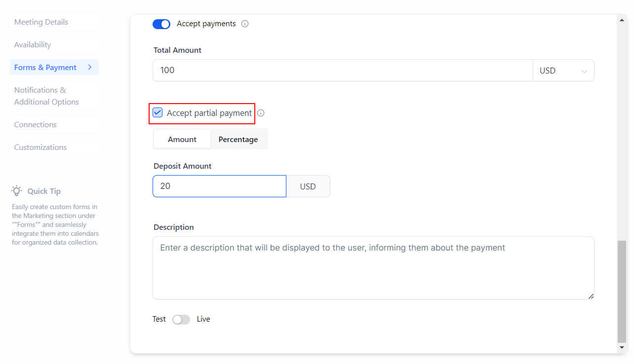Image resolution: width=634 pixels, height=364 pixels.
Task: Go to Availability section
Action: click(33, 44)
